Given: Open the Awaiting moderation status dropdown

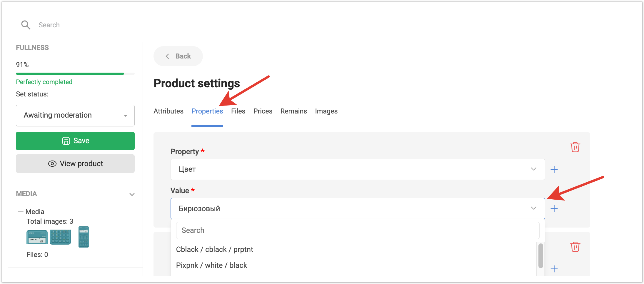Looking at the screenshot, I should pyautogui.click(x=75, y=116).
